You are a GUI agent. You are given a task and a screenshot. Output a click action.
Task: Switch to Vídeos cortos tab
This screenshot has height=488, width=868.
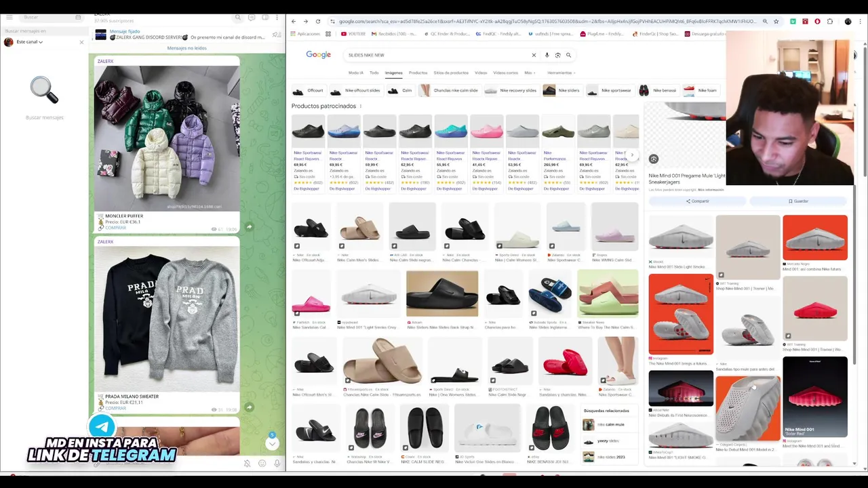[x=505, y=73]
